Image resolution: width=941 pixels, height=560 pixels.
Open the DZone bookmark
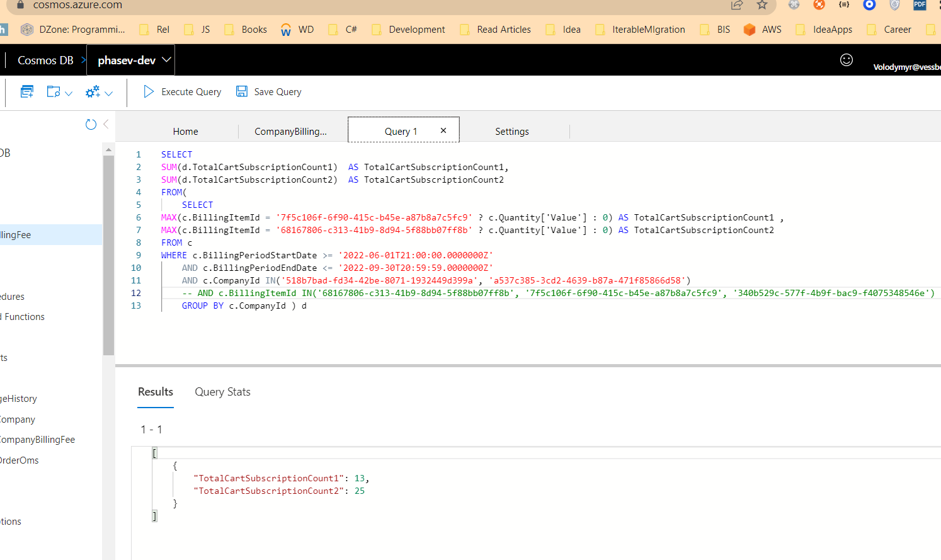tap(73, 30)
